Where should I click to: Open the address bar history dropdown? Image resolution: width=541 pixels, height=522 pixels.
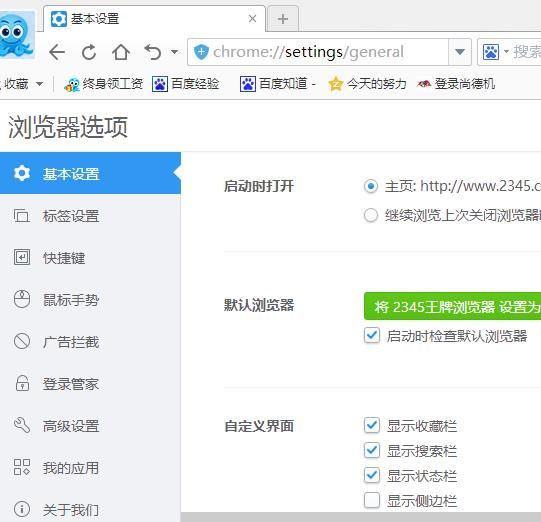(460, 52)
